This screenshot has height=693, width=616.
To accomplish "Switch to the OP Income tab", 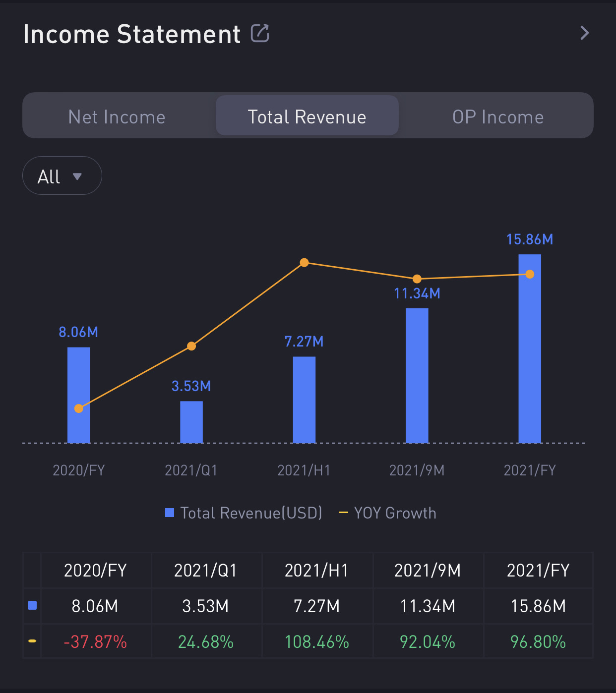I will [x=497, y=117].
